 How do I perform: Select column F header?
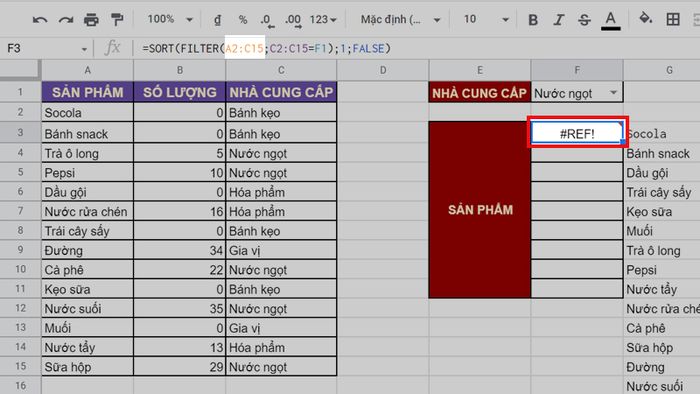[x=577, y=70]
